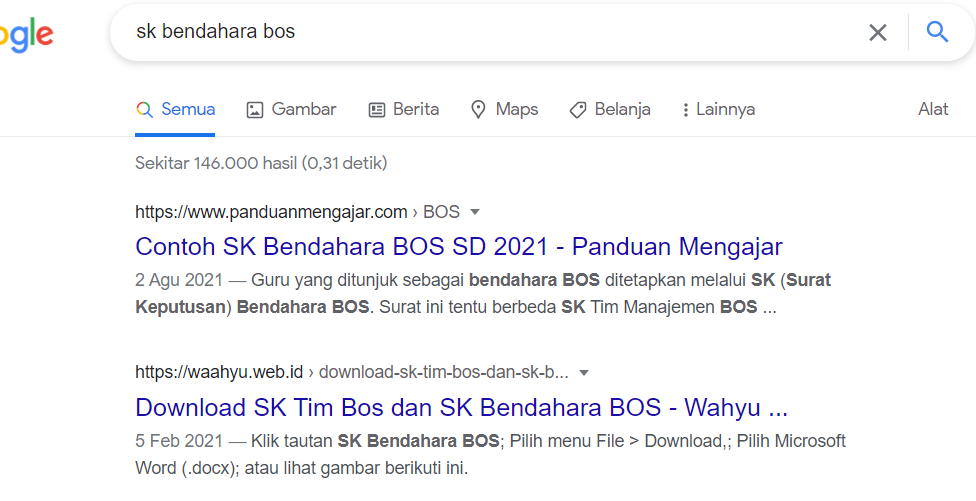This screenshot has height=501, width=976.
Task: Expand the arrow next to panduanmengajar.com BOS
Action: [x=475, y=212]
